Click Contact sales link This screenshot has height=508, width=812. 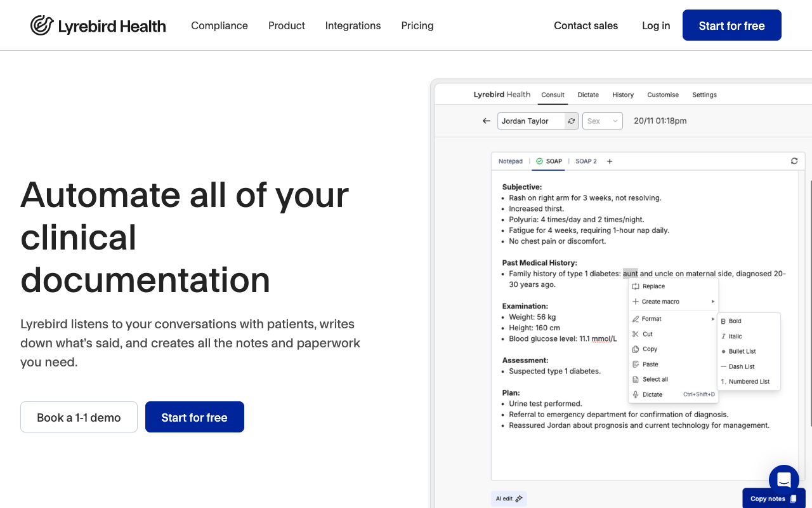[586, 25]
